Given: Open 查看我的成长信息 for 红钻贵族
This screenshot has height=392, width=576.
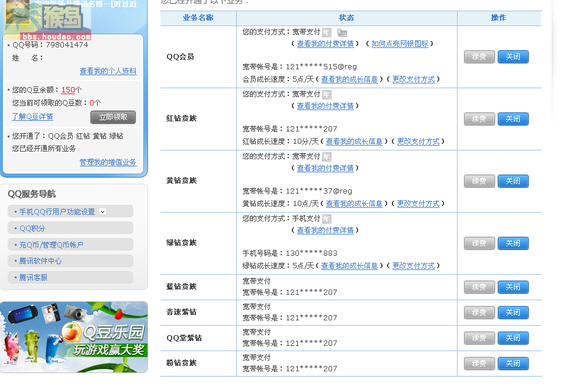Looking at the screenshot, I should (x=354, y=142).
